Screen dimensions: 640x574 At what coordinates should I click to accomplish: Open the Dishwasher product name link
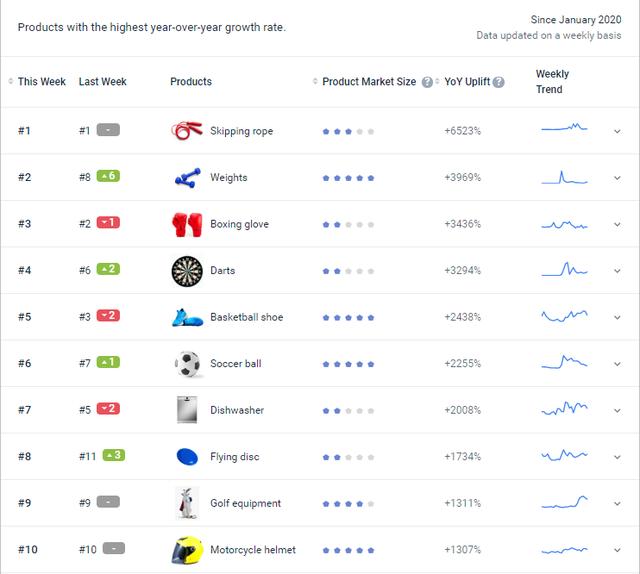point(237,410)
